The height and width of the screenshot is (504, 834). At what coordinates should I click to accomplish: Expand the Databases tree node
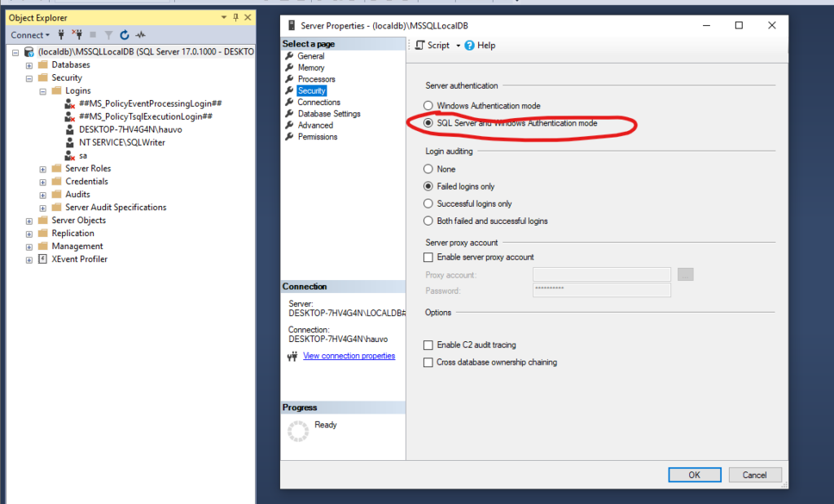click(29, 64)
